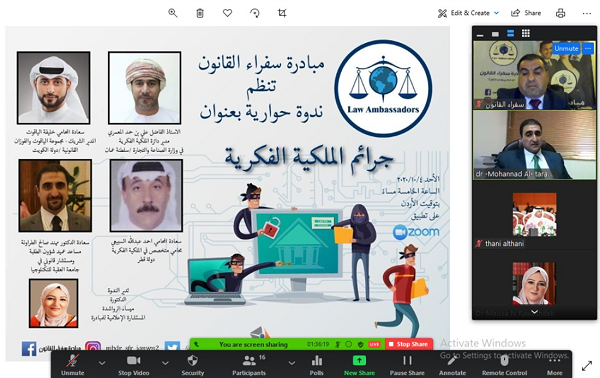Click green shield encryption icon in share bar
Image resolution: width=600 pixels, height=378 pixels.
[x=360, y=344]
